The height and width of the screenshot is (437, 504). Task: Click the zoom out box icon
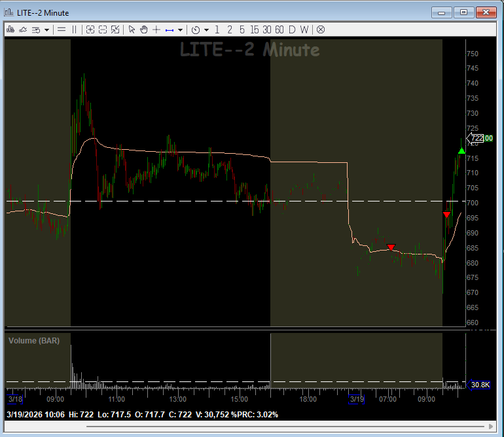pyautogui.click(x=103, y=30)
